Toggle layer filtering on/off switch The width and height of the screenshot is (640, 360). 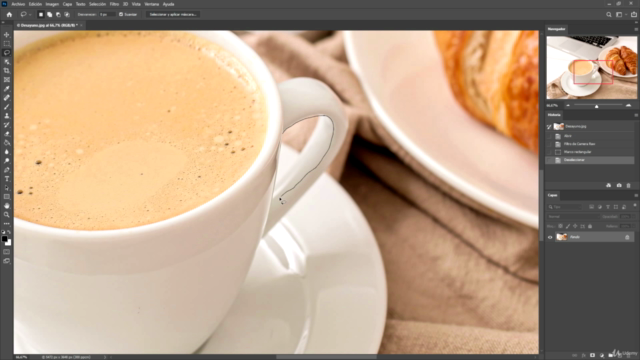coord(635,206)
